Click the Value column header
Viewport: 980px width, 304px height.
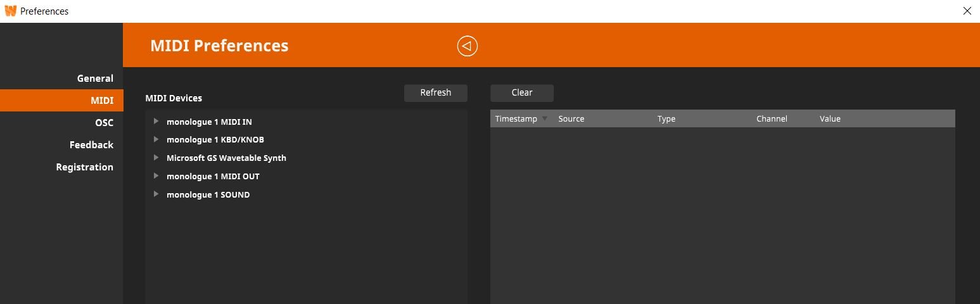[x=829, y=119]
